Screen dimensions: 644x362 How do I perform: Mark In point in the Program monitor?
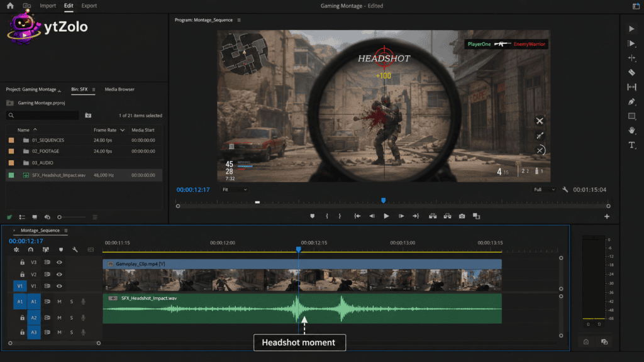327,216
